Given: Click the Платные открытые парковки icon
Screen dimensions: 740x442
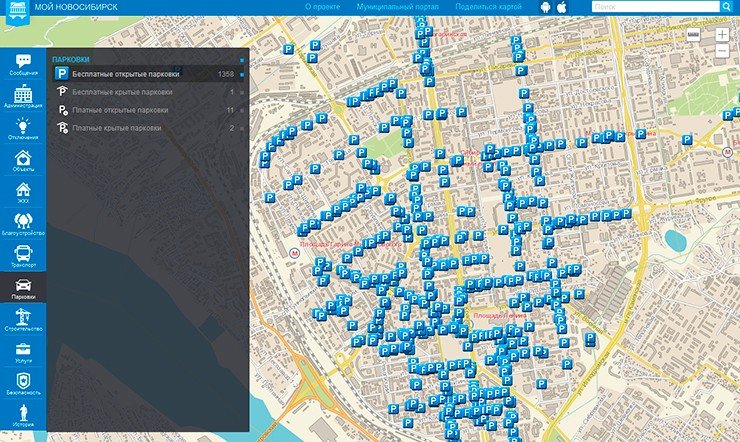Looking at the screenshot, I should click(62, 110).
